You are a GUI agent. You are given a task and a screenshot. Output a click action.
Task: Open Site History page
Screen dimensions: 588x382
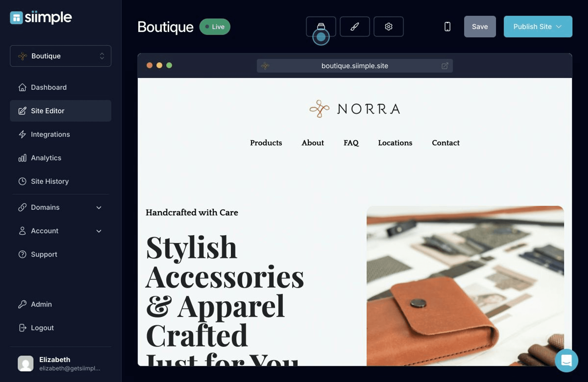click(x=61, y=181)
